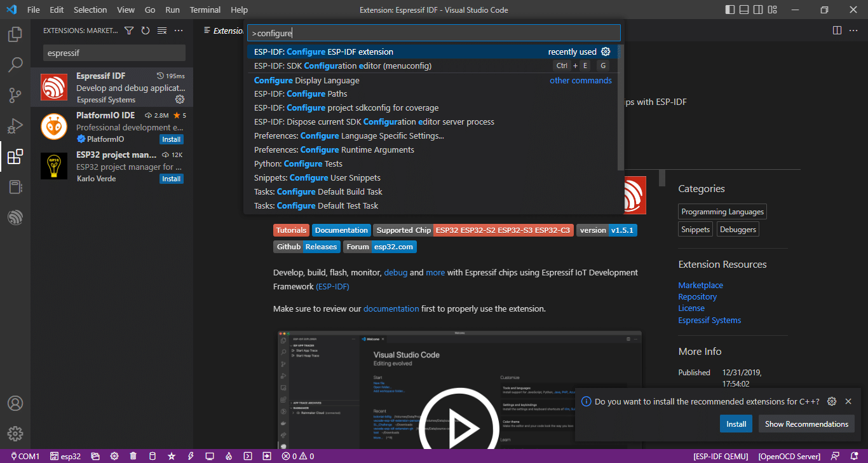868x463 pixels.
Task: Click build flash monitor flame icon
Action: pyautogui.click(x=229, y=456)
